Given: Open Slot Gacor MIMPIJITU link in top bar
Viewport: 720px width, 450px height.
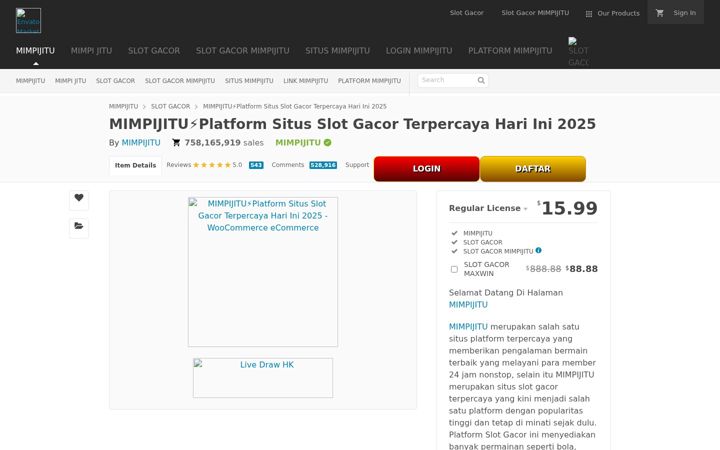Looking at the screenshot, I should pyautogui.click(x=535, y=13).
